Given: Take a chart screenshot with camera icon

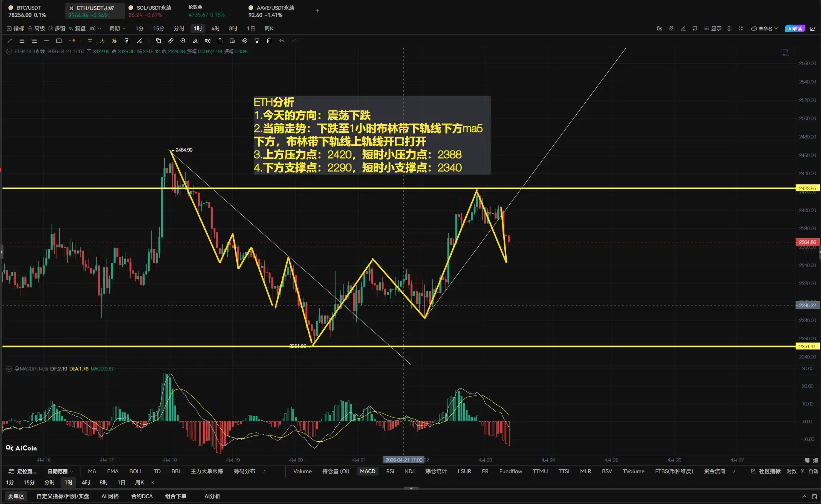Looking at the screenshot, I should 671,28.
